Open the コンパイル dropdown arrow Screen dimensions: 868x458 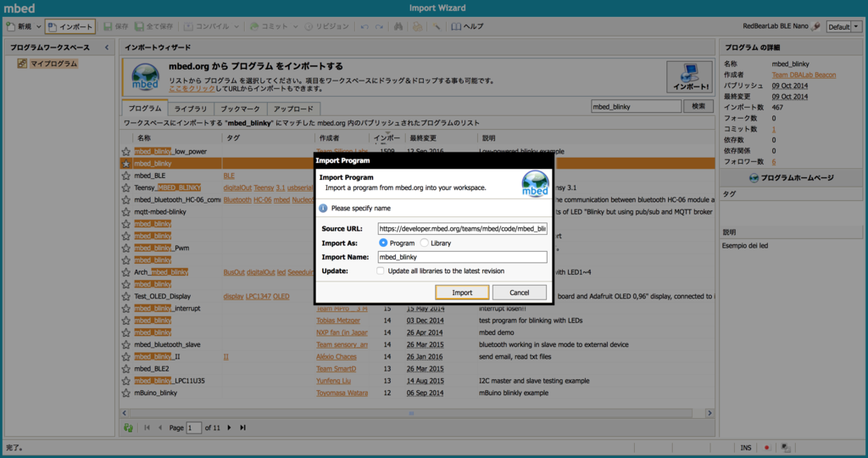click(236, 26)
